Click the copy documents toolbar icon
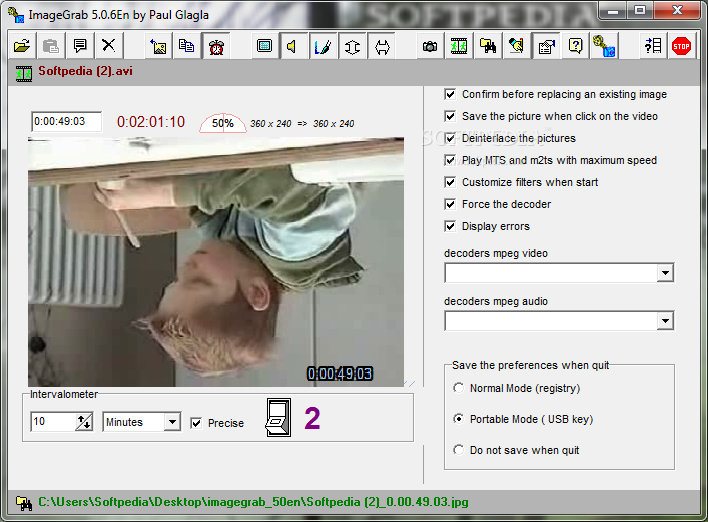This screenshot has height=522, width=708. point(187,46)
